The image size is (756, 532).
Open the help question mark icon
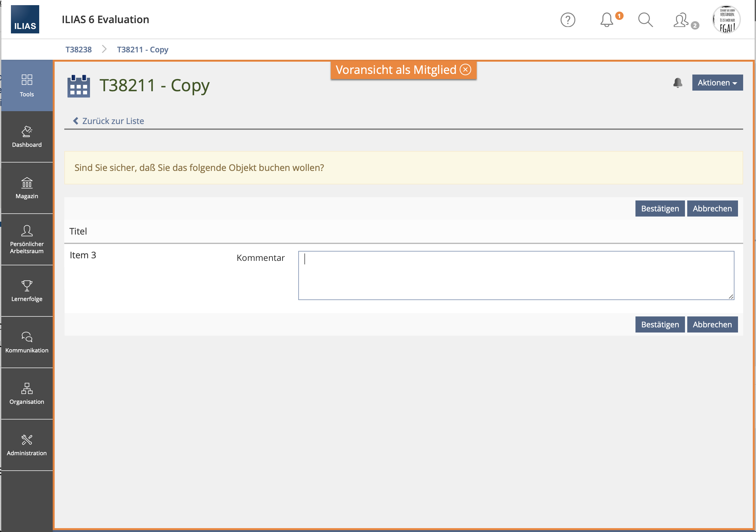568,20
